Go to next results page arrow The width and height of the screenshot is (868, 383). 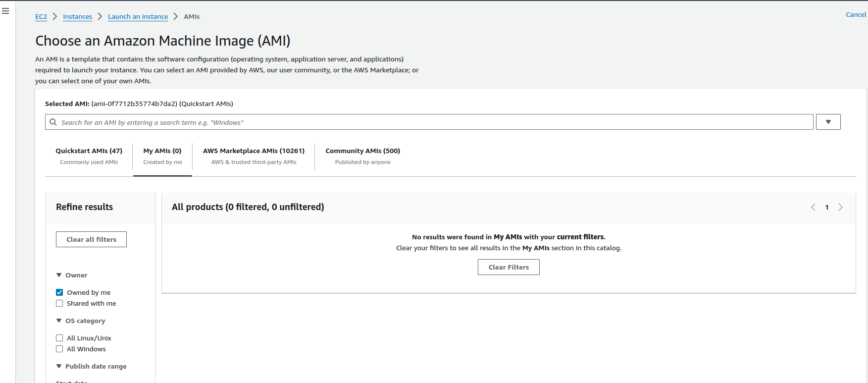click(x=840, y=207)
